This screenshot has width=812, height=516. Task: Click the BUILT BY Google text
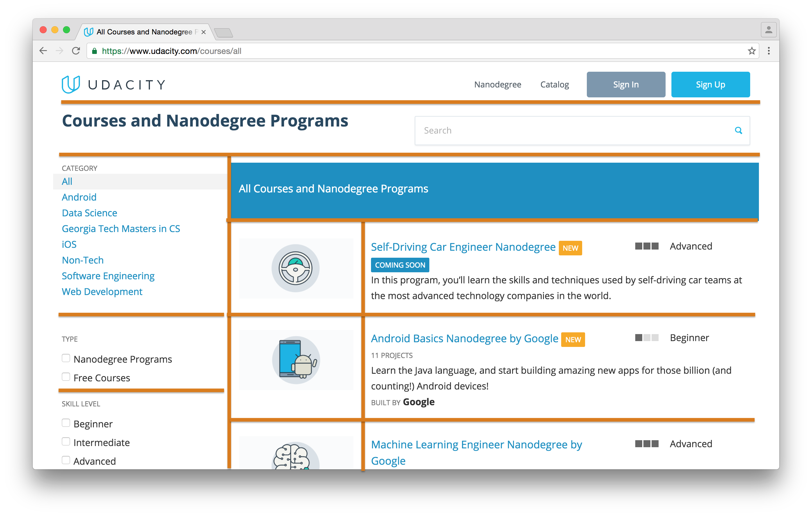[x=402, y=402]
